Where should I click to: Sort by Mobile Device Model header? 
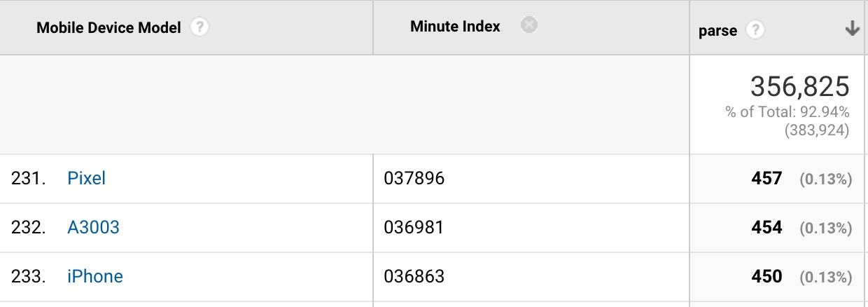[x=108, y=28]
